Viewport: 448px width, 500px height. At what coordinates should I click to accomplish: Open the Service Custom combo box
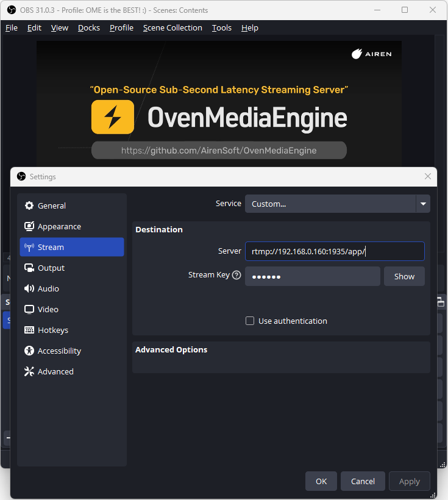(330, 204)
